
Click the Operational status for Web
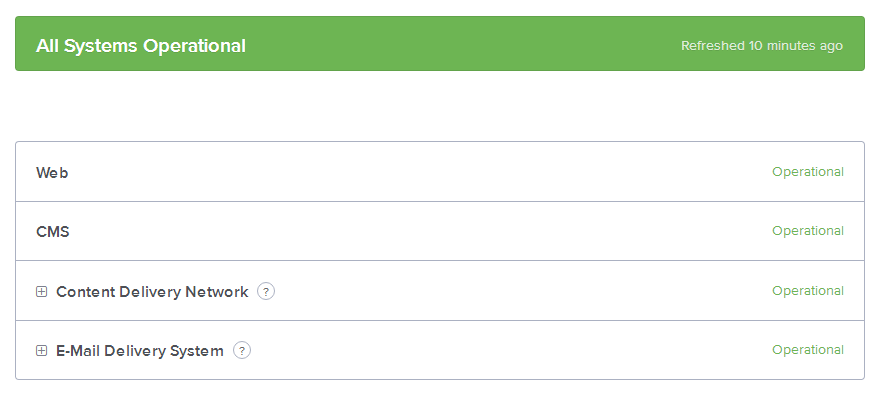click(807, 172)
